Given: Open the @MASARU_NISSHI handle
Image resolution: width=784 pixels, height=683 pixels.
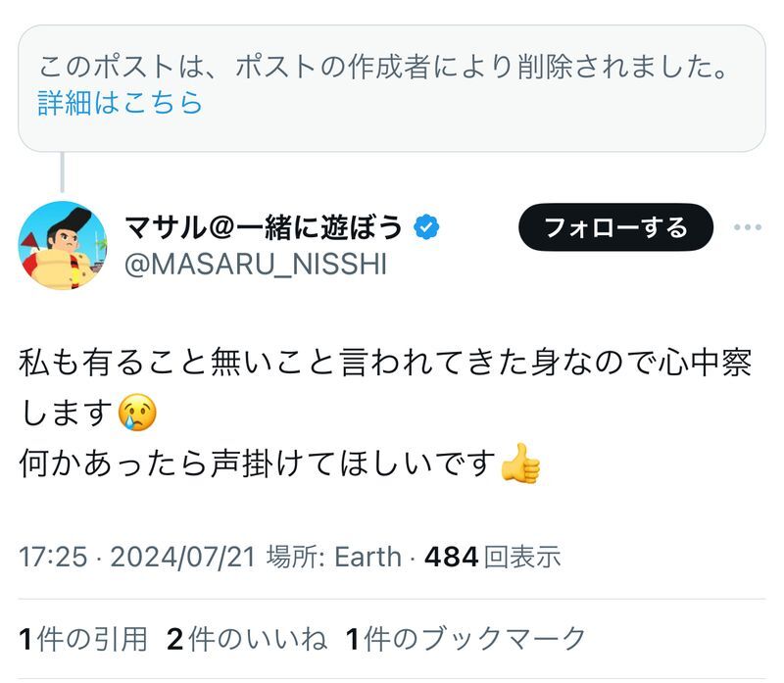Looking at the screenshot, I should click(256, 264).
